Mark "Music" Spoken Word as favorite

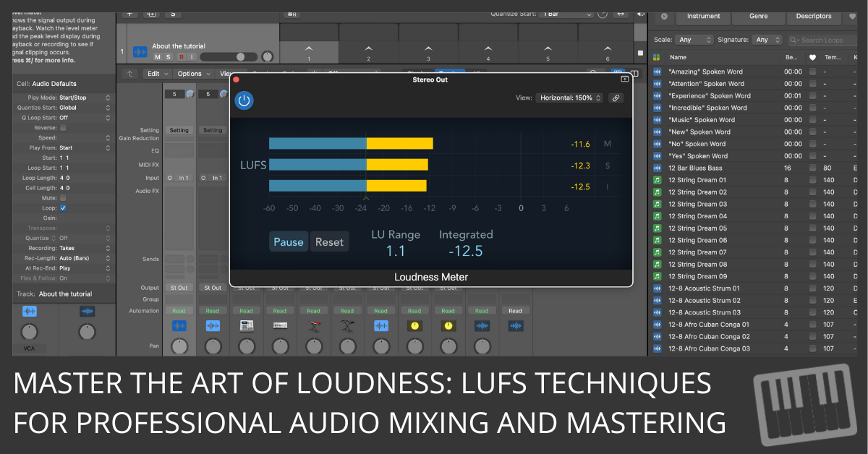812,120
